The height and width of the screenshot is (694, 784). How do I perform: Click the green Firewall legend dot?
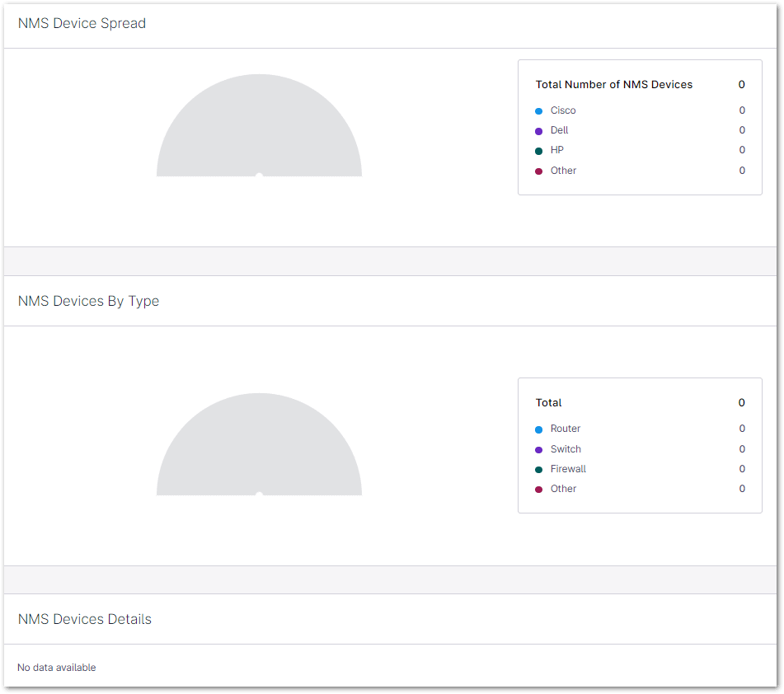pos(538,470)
